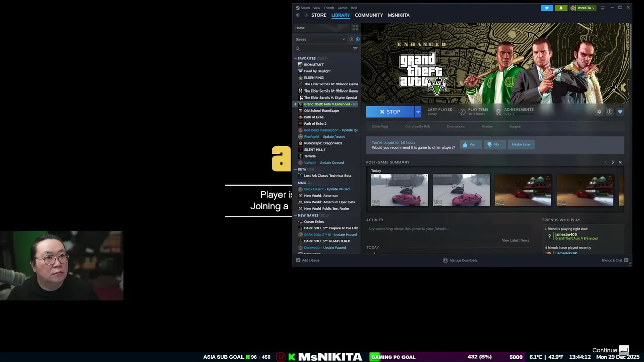This screenshot has height=362, width=644.
Task: Go back with the left arrow navigation icon
Action: click(298, 15)
